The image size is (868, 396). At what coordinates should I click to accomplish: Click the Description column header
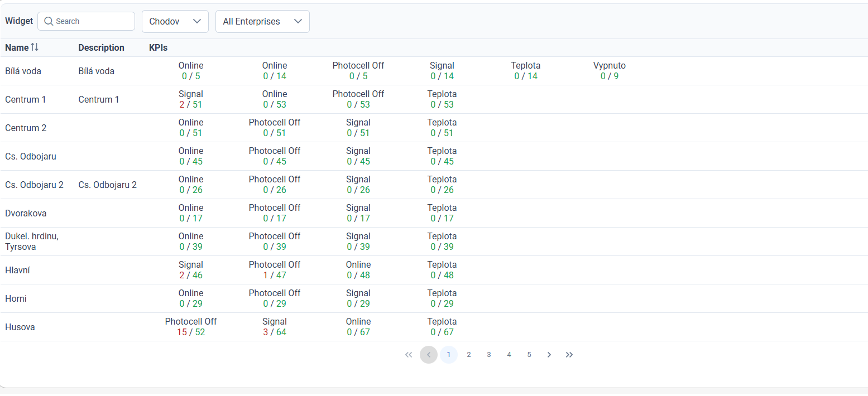[101, 47]
